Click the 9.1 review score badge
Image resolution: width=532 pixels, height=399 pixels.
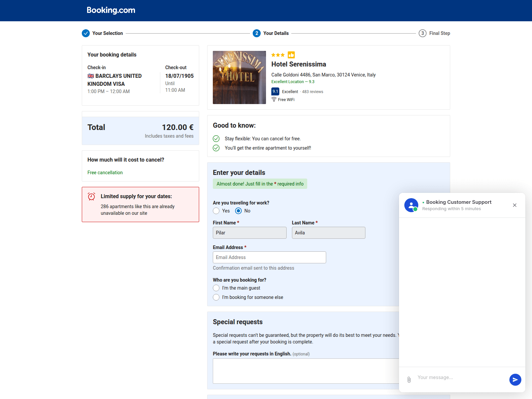tap(275, 91)
